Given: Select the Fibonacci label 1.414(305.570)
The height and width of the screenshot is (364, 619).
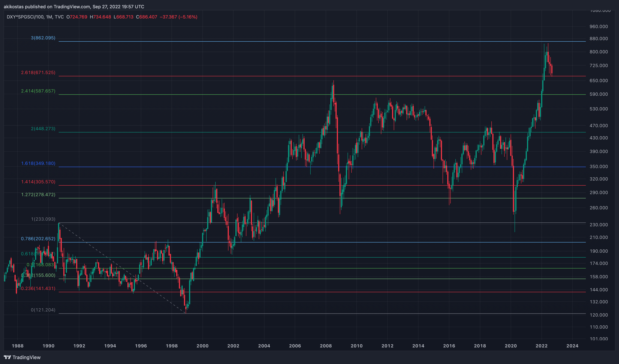Looking at the screenshot, I should pos(38,182).
